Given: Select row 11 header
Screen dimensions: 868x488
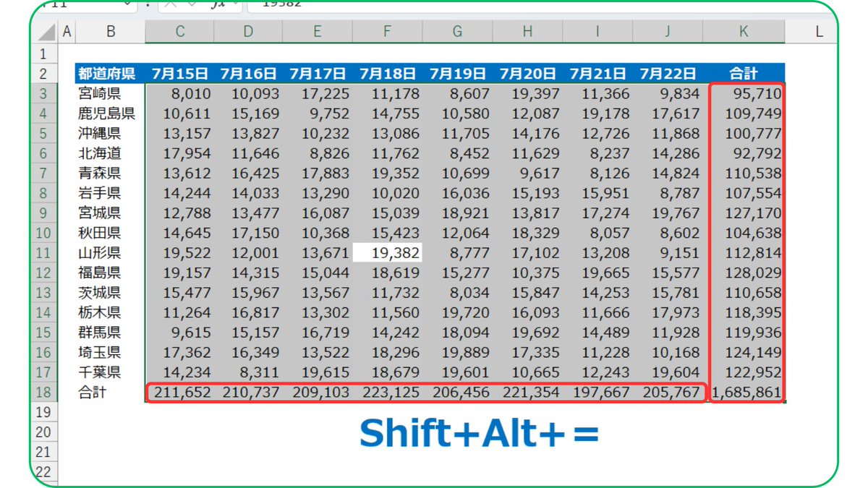Looking at the screenshot, I should (x=44, y=253).
